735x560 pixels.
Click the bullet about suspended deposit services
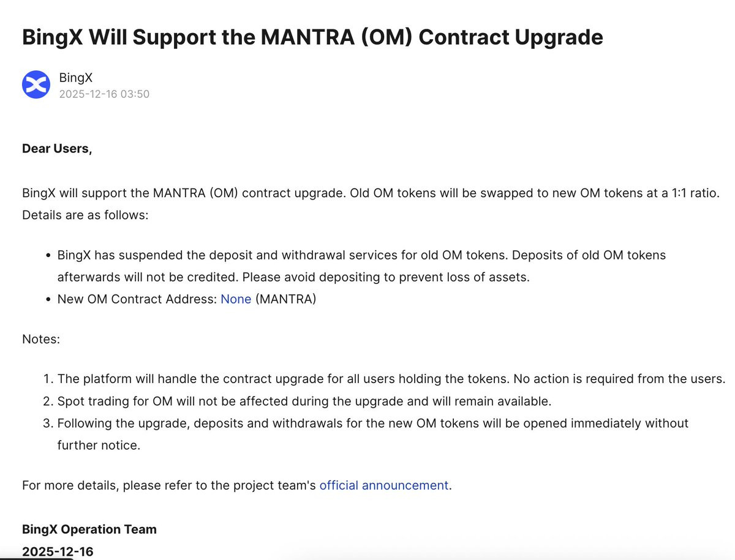tap(361, 266)
